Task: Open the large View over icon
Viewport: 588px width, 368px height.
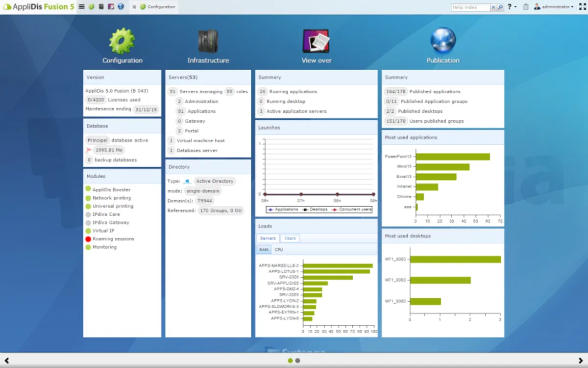Action: [x=316, y=41]
